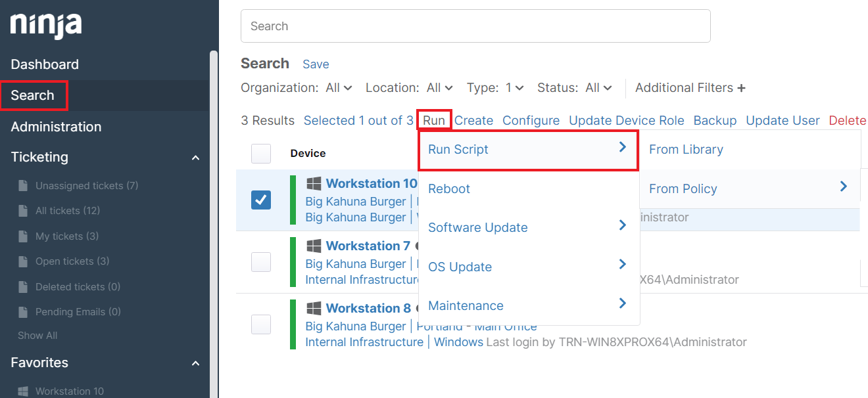Click inside the Search input field
868x398 pixels.
[475, 26]
